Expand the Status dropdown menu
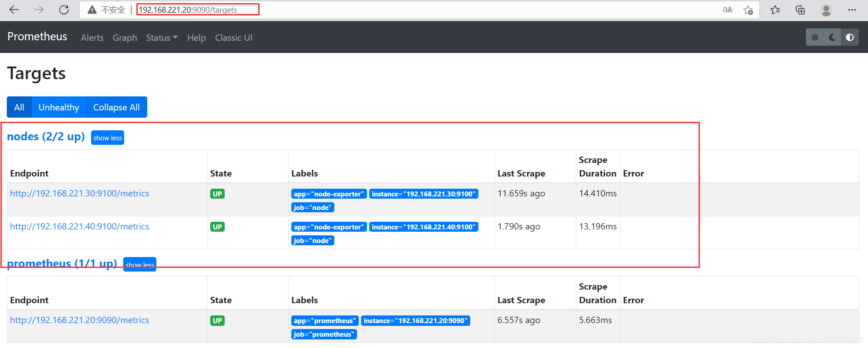This screenshot has height=348, width=868. coord(162,38)
